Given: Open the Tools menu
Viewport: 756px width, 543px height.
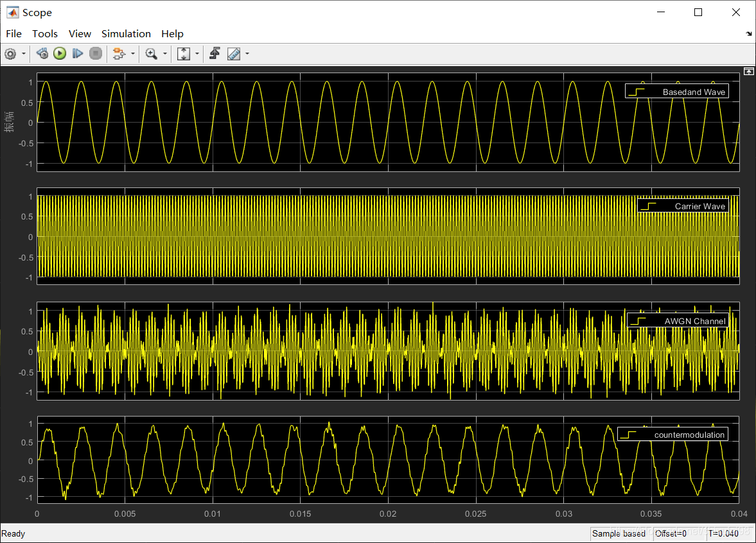Looking at the screenshot, I should pyautogui.click(x=45, y=34).
